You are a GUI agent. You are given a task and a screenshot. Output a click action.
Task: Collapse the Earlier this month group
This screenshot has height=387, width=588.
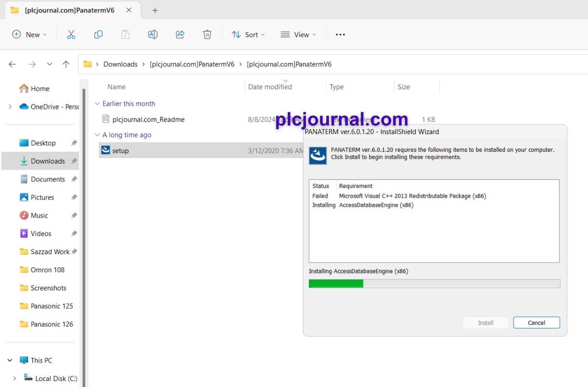tap(97, 104)
